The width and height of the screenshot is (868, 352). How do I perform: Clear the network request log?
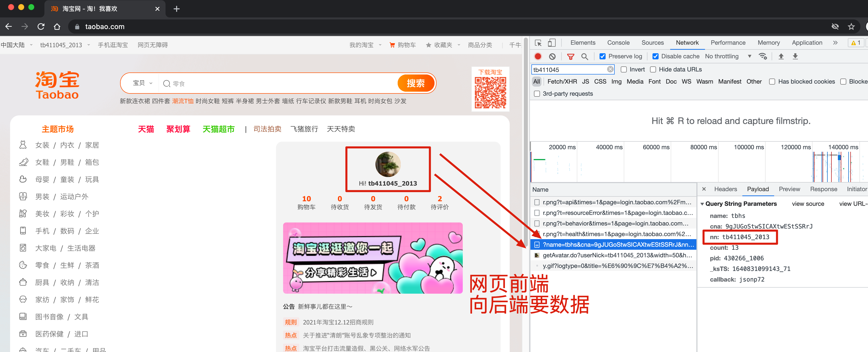552,56
